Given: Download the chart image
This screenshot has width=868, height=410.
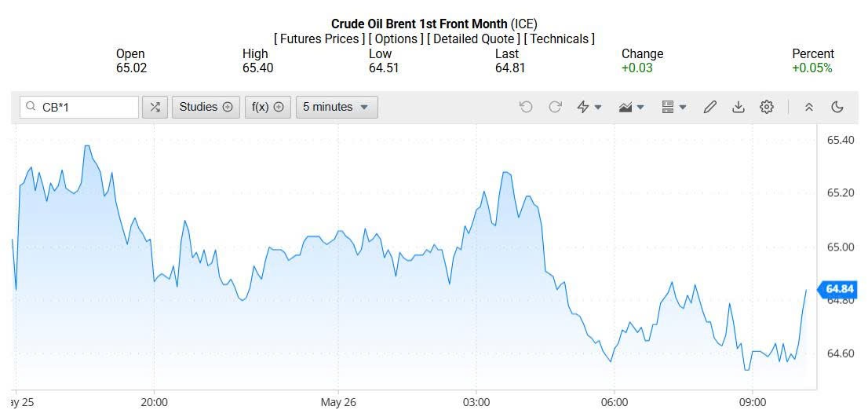Looking at the screenshot, I should (x=738, y=107).
